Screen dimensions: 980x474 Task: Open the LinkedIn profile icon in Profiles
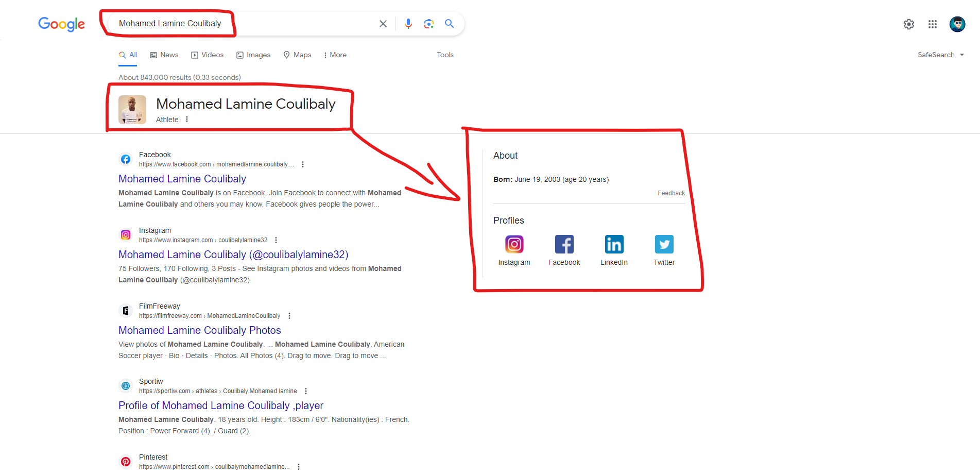click(x=614, y=244)
